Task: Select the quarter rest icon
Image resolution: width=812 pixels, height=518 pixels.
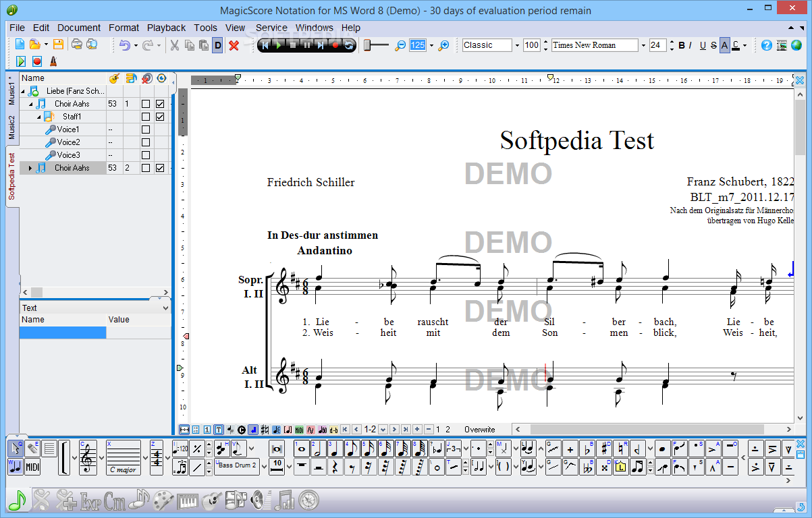Action: [335, 467]
